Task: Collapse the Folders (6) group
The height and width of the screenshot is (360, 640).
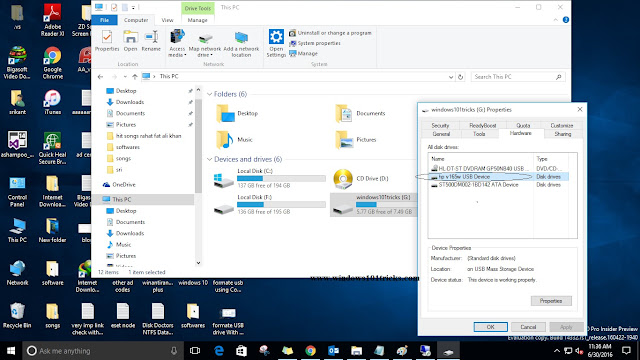Action: tap(209, 94)
